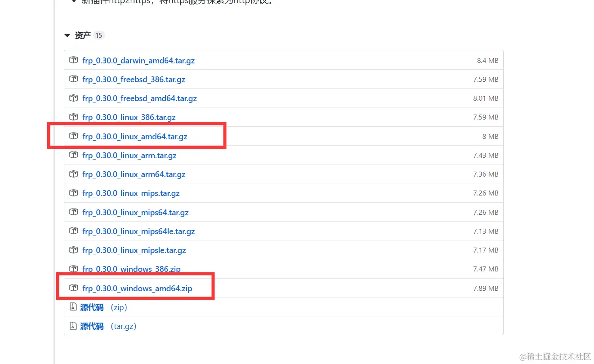Select frp_0.30.0_linux_arm.tar.gz link

tap(130, 155)
